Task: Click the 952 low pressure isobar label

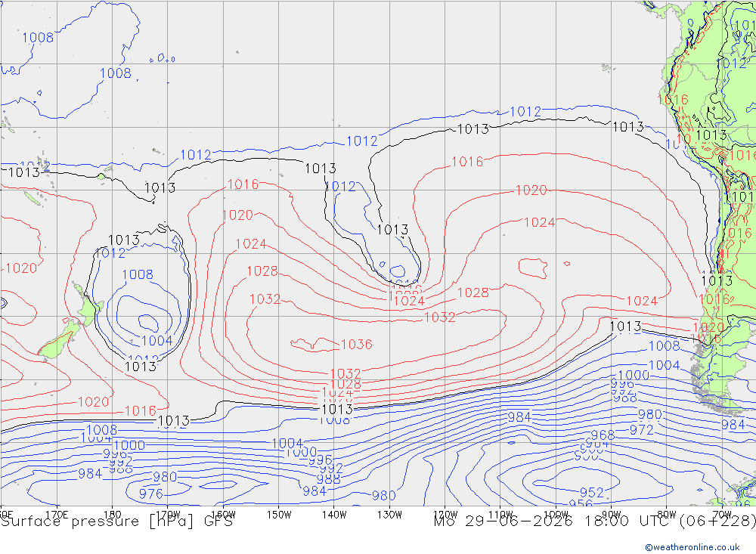Action: (x=591, y=492)
